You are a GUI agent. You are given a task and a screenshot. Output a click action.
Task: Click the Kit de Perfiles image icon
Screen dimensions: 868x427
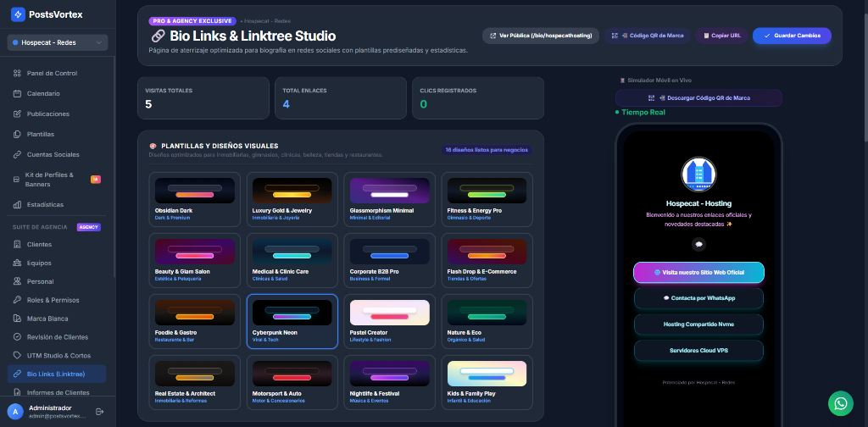coord(17,180)
